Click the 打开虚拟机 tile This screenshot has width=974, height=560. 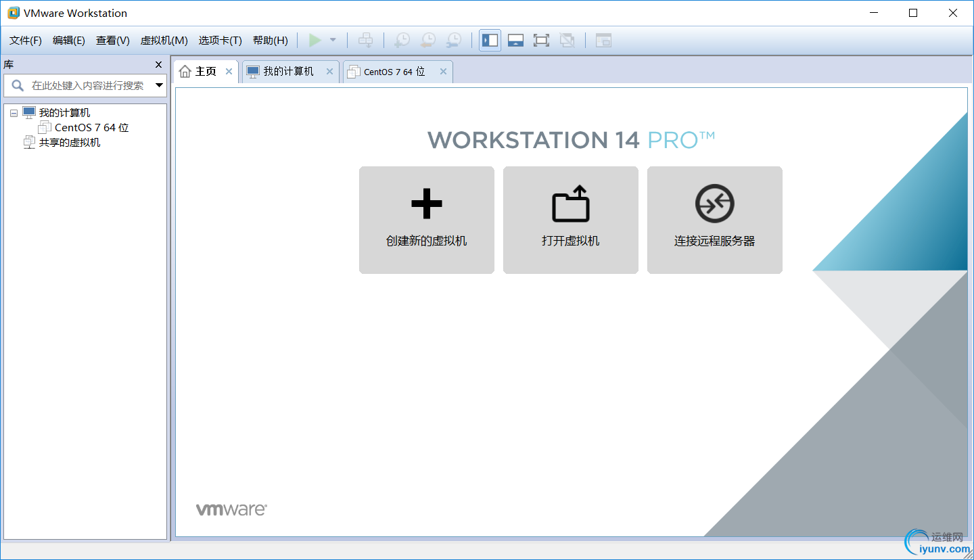coord(571,220)
